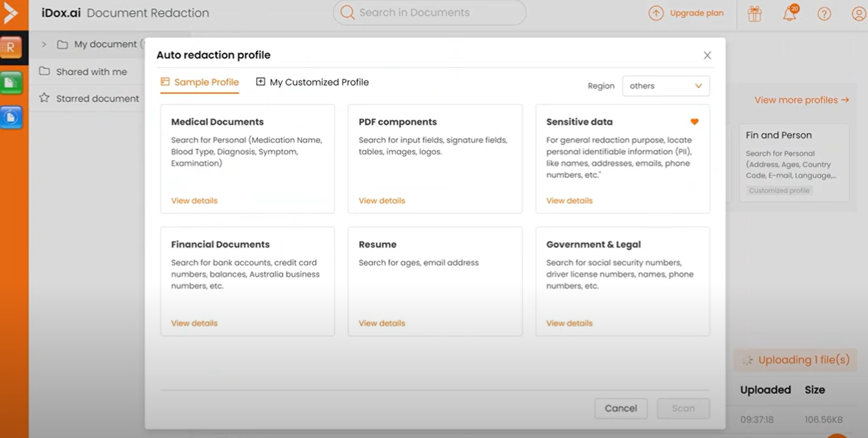View details of the Resume profile

[x=381, y=322]
